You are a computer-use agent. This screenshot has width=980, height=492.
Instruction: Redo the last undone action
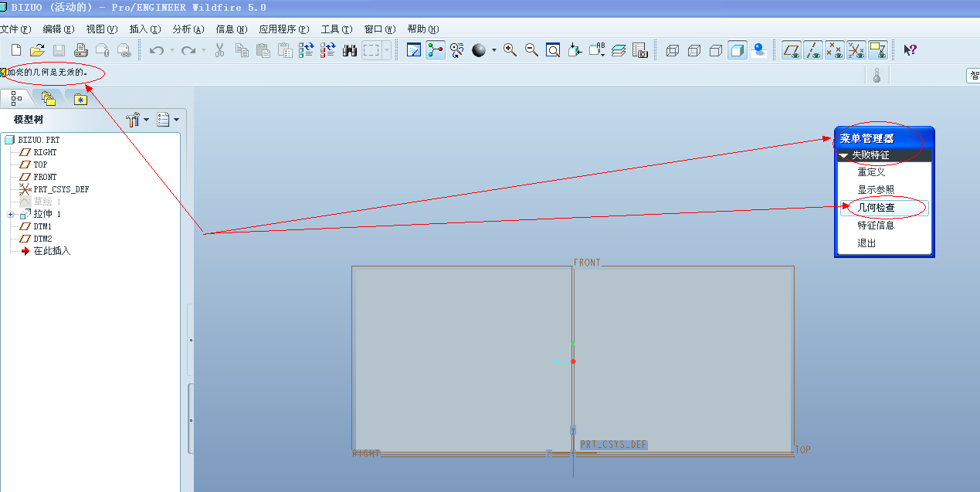(x=188, y=50)
